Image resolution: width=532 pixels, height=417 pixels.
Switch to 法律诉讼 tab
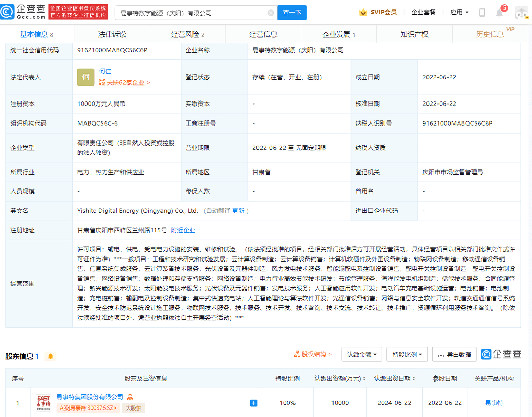pos(112,34)
